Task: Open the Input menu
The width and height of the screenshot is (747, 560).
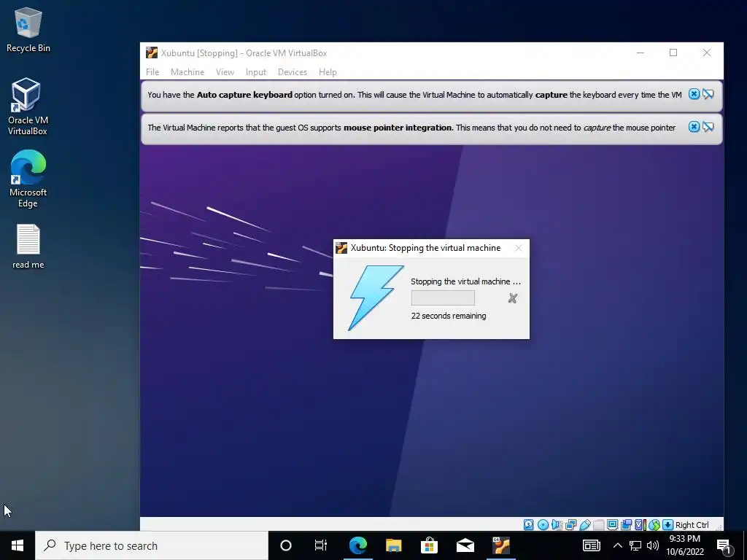Action: 256,72
